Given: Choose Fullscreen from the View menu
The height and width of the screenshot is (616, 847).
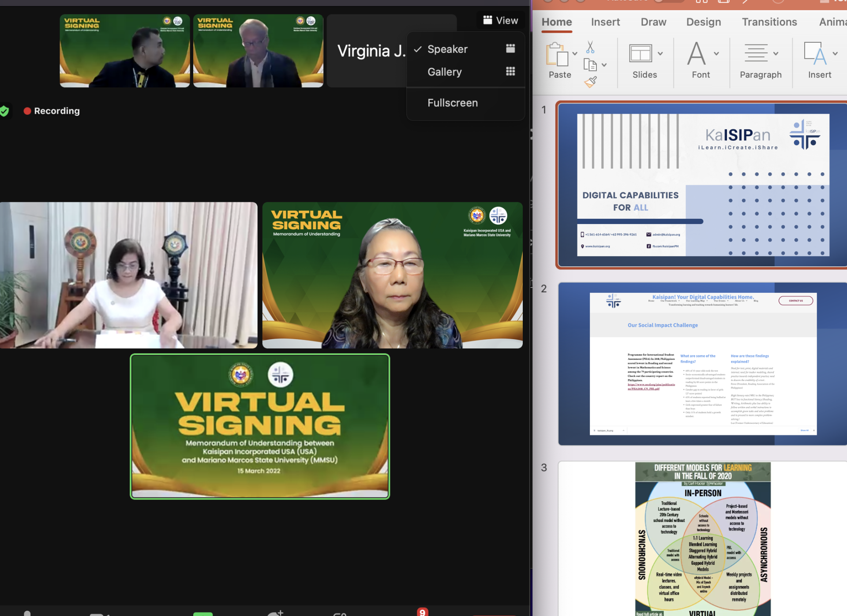Looking at the screenshot, I should click(452, 103).
